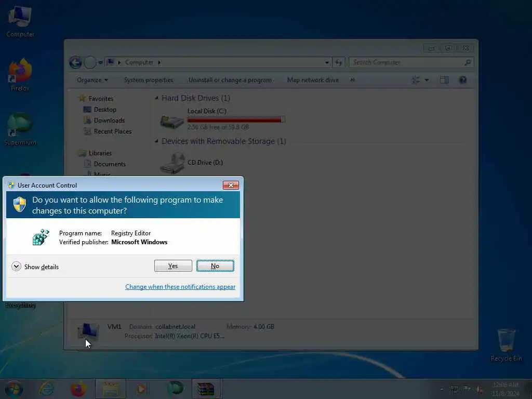This screenshot has height=399, width=532.
Task: Click the Hard Disk Drives (1) heading
Action: point(196,98)
